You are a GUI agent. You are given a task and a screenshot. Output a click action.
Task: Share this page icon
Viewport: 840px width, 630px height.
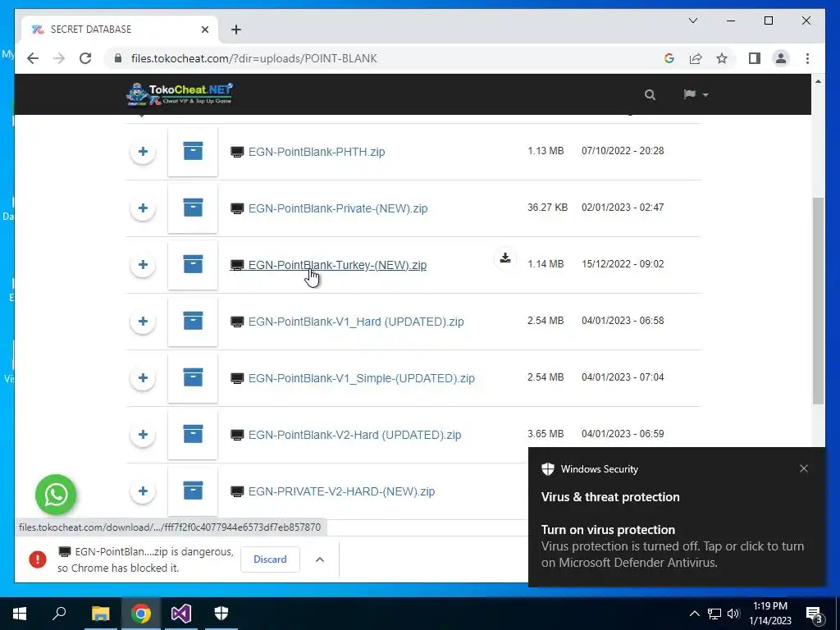pyautogui.click(x=696, y=58)
